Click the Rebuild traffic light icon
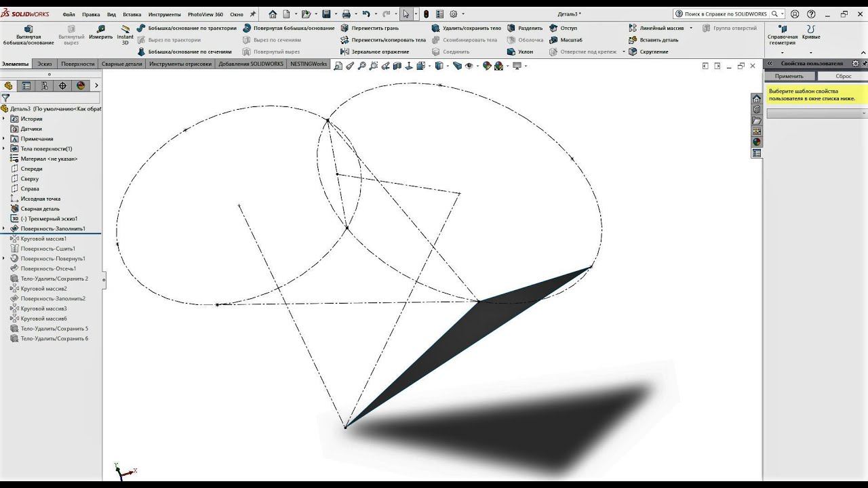 [426, 14]
